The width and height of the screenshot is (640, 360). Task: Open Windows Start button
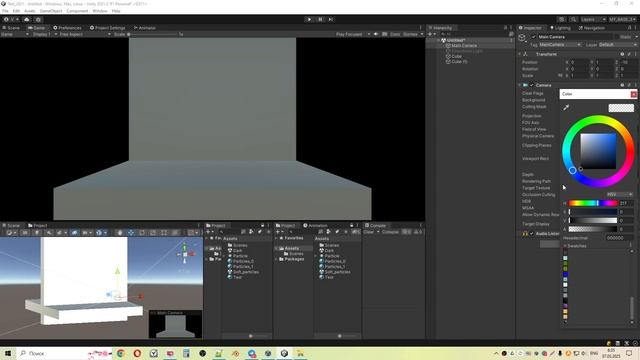[8, 353]
